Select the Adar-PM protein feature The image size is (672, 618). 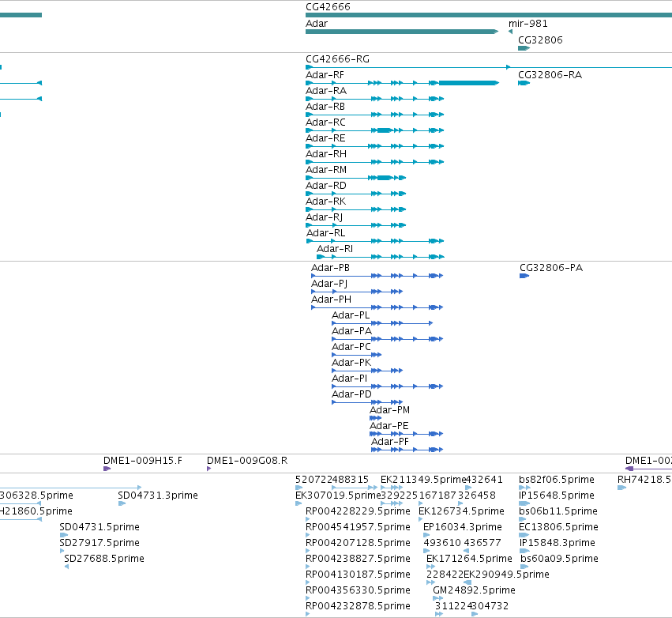(375, 418)
